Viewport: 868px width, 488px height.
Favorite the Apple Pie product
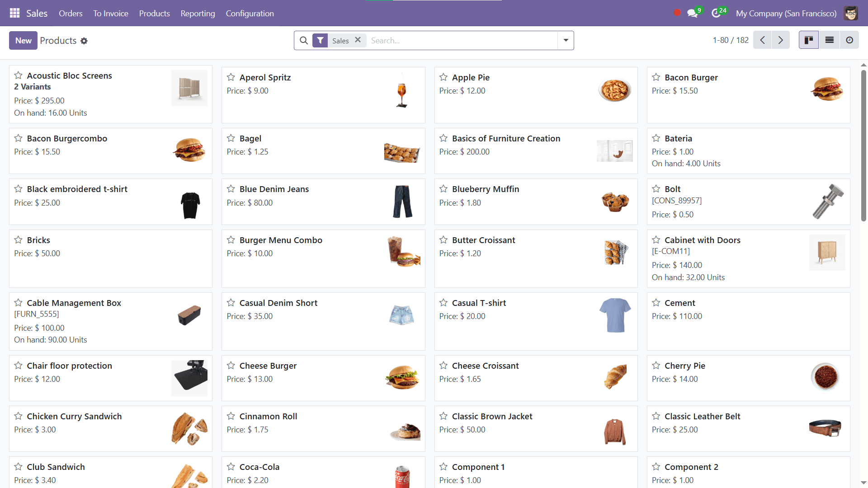point(443,77)
